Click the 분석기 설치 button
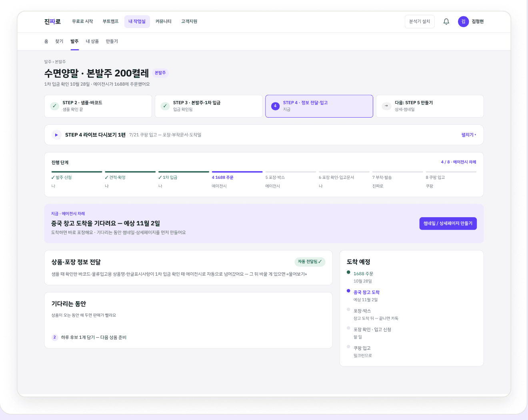The height and width of the screenshot is (420, 528). pyautogui.click(x=420, y=22)
